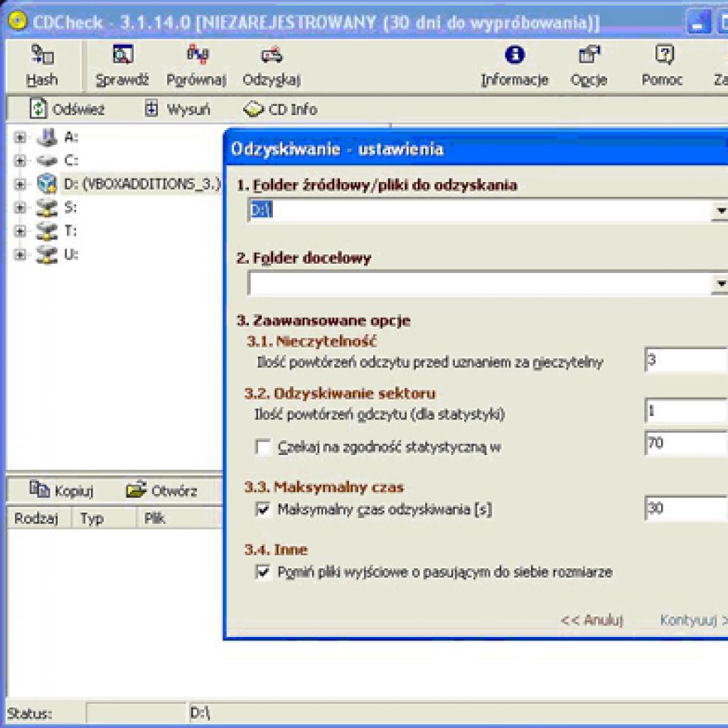Click the source folder field containing D:\
This screenshot has width=728, height=728.
coord(480,210)
